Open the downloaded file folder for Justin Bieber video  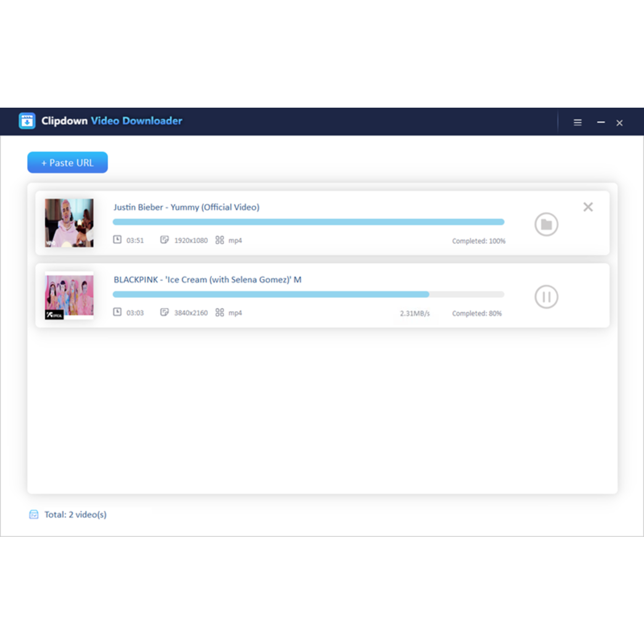coord(546,224)
